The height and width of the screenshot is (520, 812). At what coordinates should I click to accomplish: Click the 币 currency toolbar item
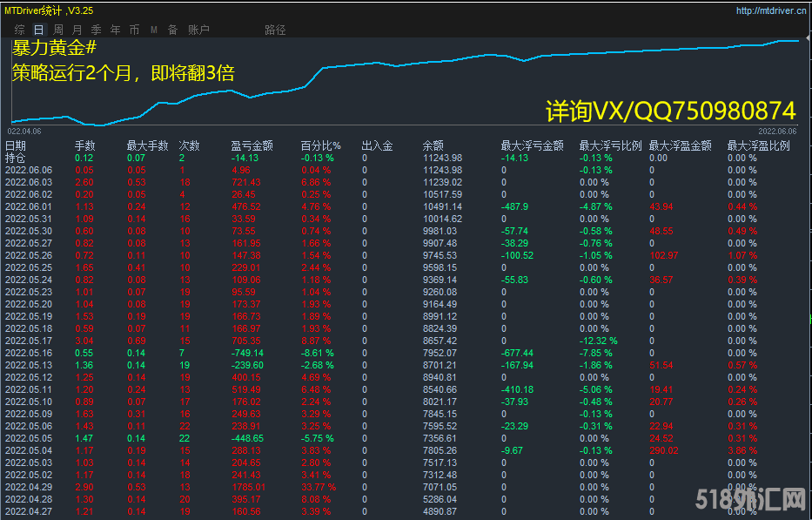point(134,30)
